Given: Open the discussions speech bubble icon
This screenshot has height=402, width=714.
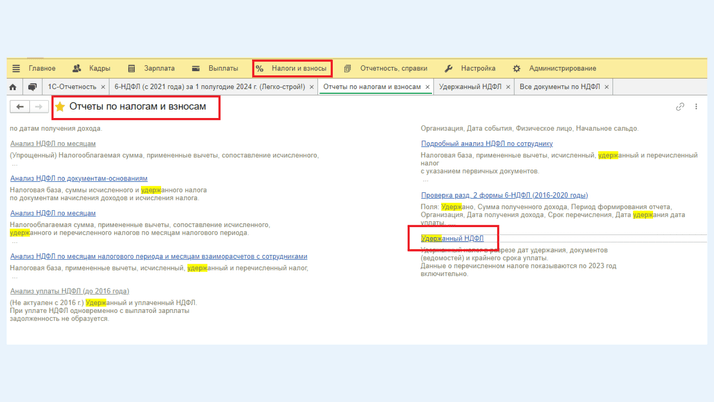Looking at the screenshot, I should pyautogui.click(x=32, y=87).
